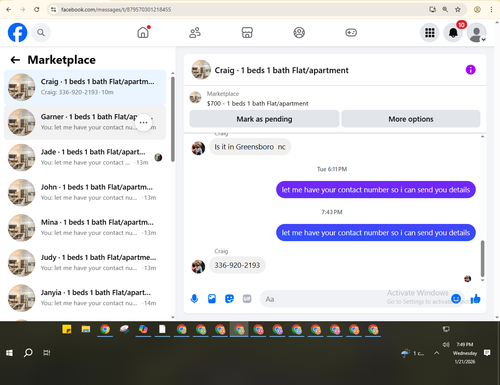500x385 pixels.
Task: Open Jade conversation in the list
Action: coord(85,157)
